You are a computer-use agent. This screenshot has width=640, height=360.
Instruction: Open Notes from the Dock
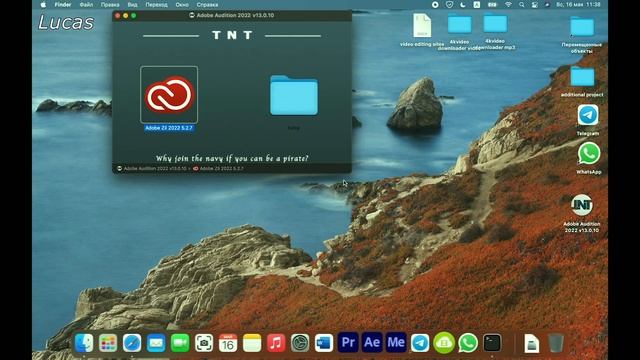[x=252, y=343]
